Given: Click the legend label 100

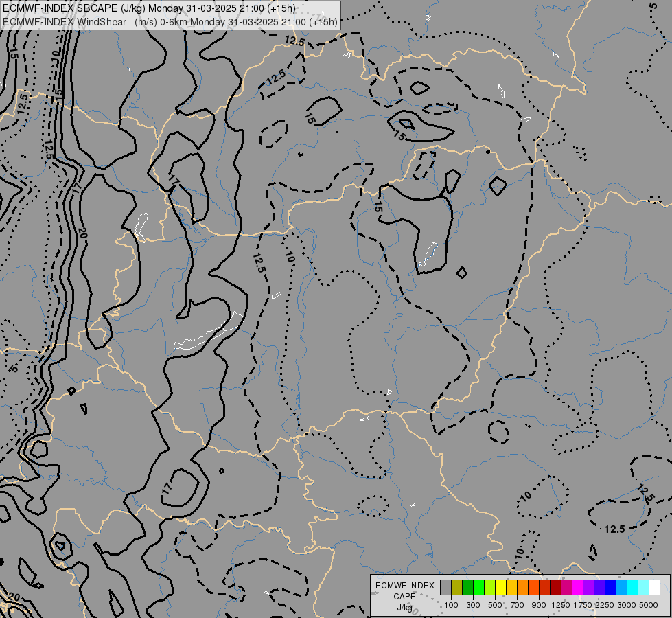Looking at the screenshot, I should pyautogui.click(x=451, y=605).
